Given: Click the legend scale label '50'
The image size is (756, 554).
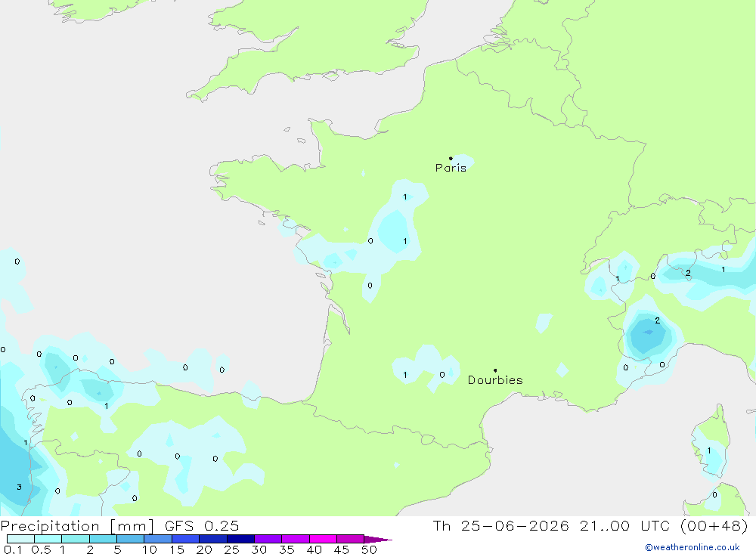Looking at the screenshot, I should point(369,549).
